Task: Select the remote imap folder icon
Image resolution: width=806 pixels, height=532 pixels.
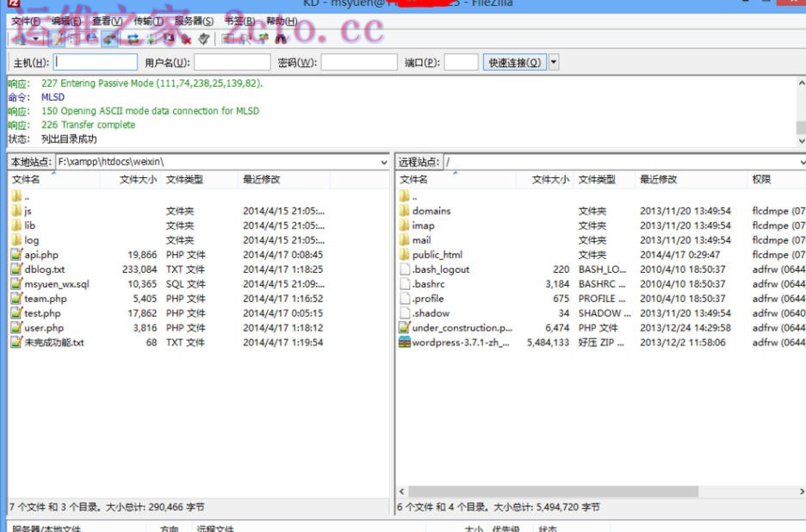Action: click(405, 226)
